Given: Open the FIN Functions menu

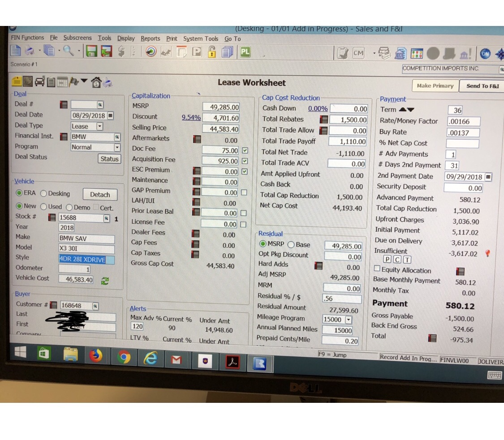Looking at the screenshot, I should (27, 38).
